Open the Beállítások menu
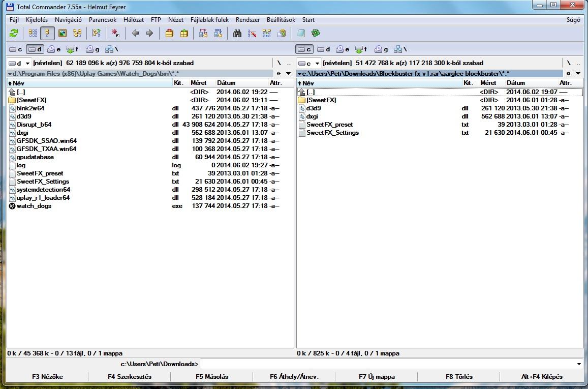The height and width of the screenshot is (389, 588). click(281, 20)
